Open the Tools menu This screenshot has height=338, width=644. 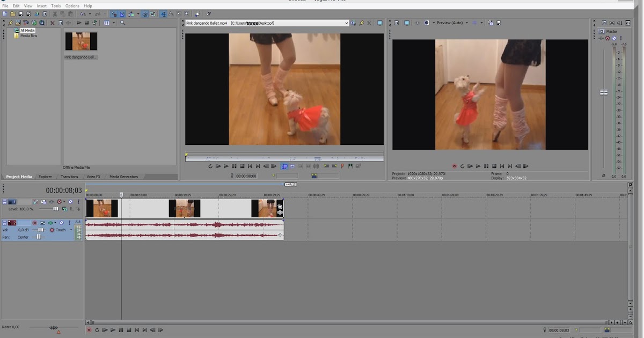point(56,6)
